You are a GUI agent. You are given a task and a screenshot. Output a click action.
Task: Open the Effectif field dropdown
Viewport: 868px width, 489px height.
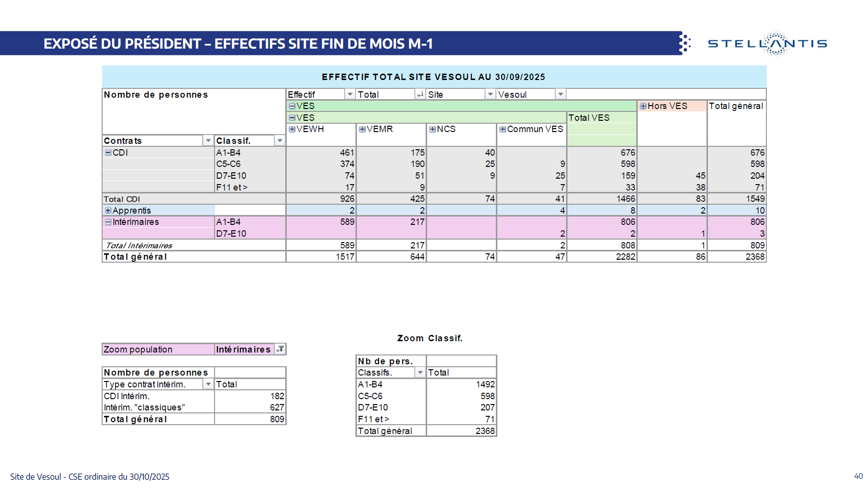(x=350, y=94)
